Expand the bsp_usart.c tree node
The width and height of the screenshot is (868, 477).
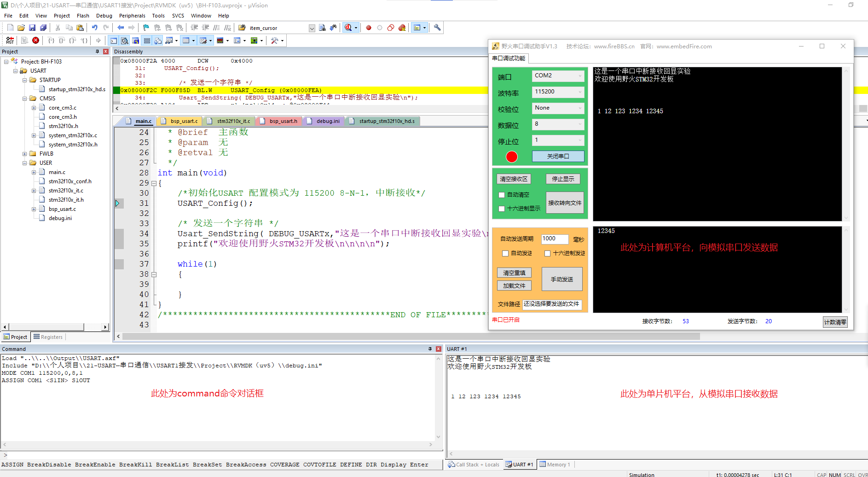[x=34, y=209]
